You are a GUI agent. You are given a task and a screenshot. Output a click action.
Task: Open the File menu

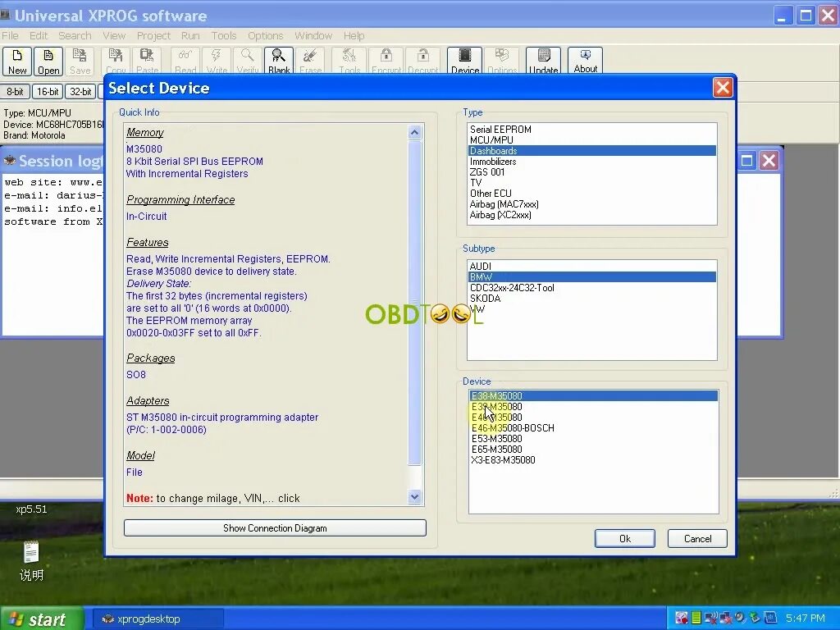tap(10, 35)
